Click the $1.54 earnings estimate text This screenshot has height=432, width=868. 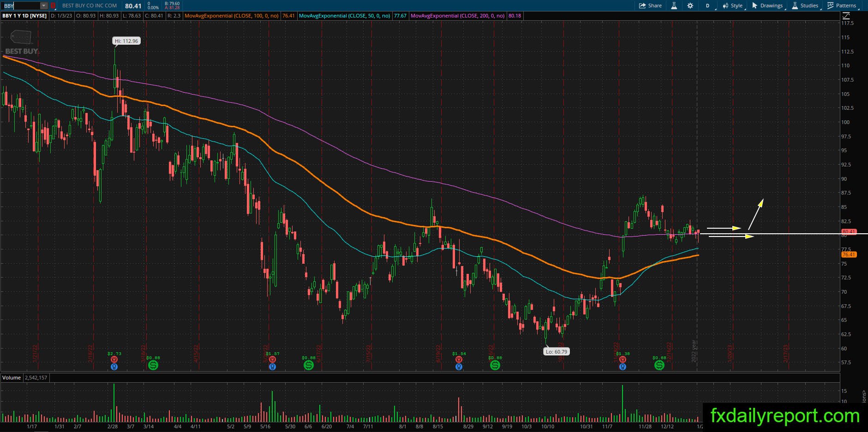pyautogui.click(x=459, y=354)
